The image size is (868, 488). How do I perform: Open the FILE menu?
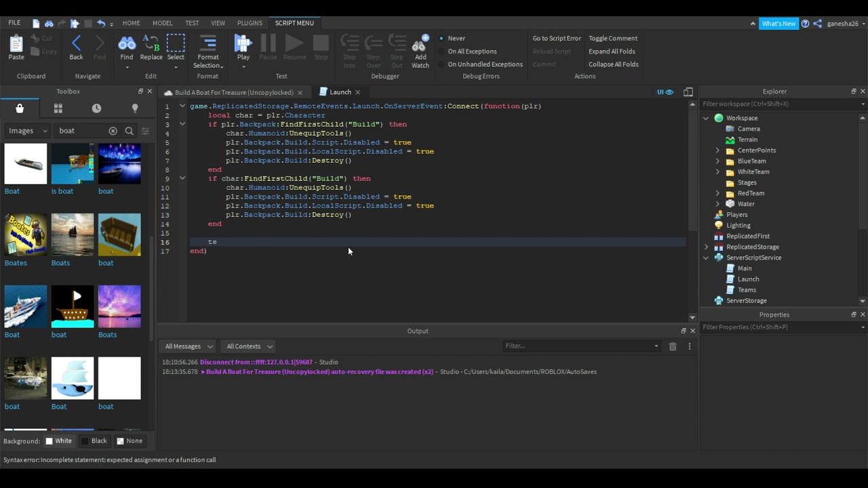(14, 23)
